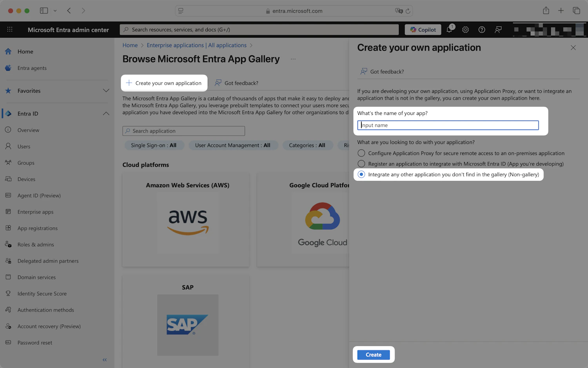Click the Entra ID diamond icon
The height and width of the screenshot is (368, 588).
coord(8,113)
